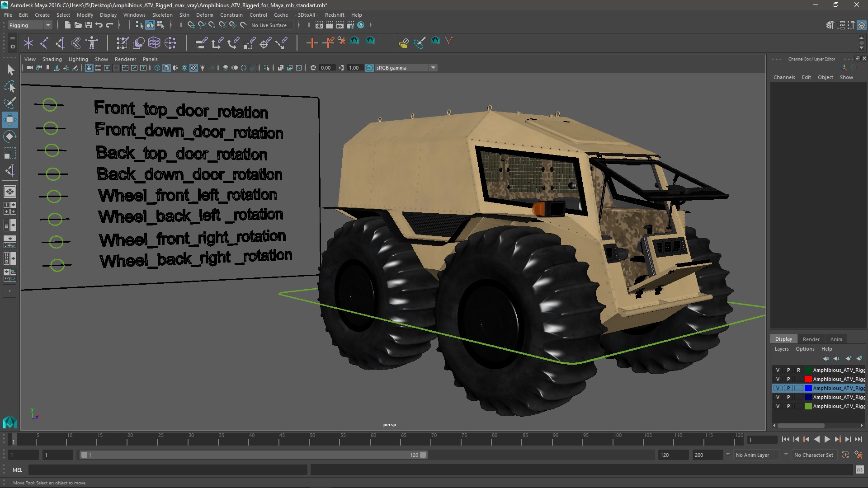The width and height of the screenshot is (868, 488).
Task: Click the MEL command input field
Action: coord(167,470)
